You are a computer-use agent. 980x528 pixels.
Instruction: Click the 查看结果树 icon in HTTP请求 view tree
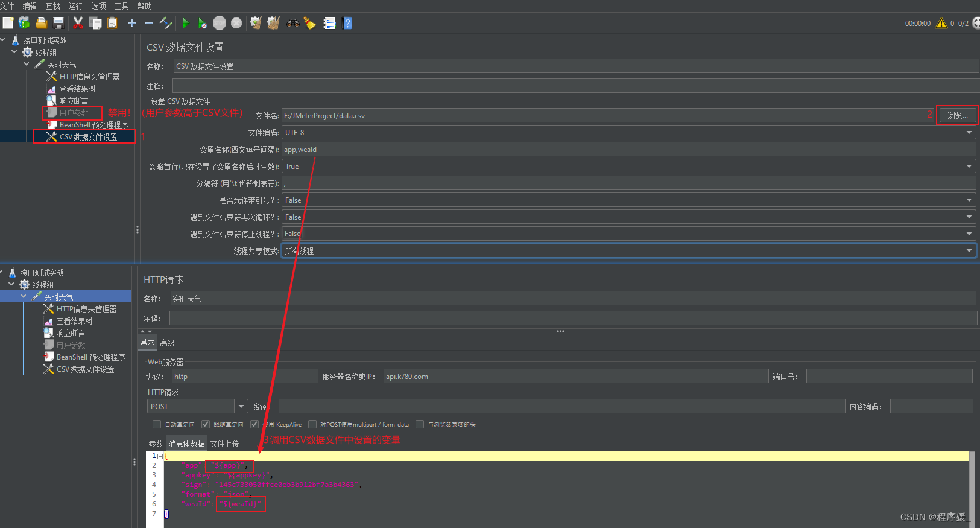point(49,321)
